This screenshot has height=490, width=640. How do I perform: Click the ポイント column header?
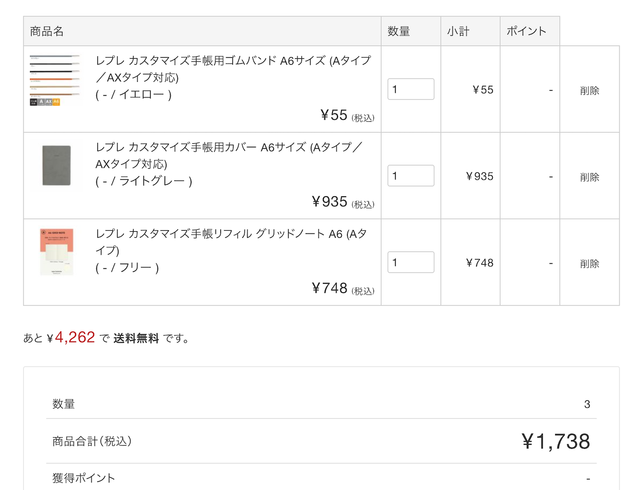point(526,31)
